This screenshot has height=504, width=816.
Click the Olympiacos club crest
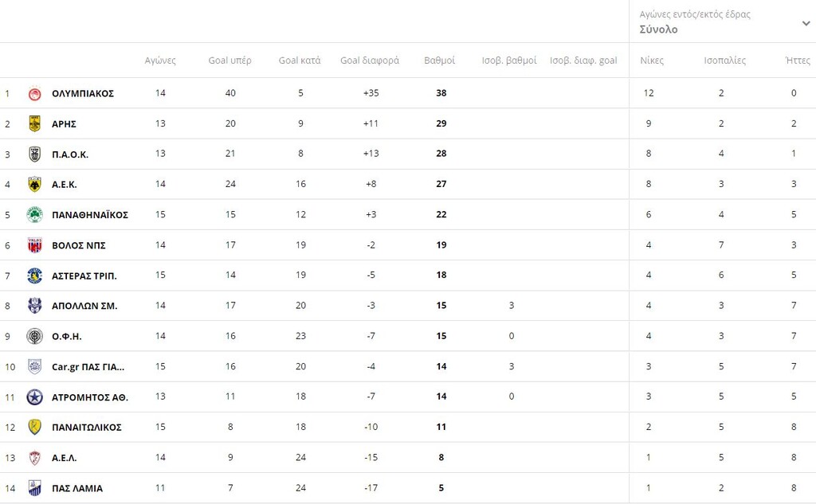[35, 94]
